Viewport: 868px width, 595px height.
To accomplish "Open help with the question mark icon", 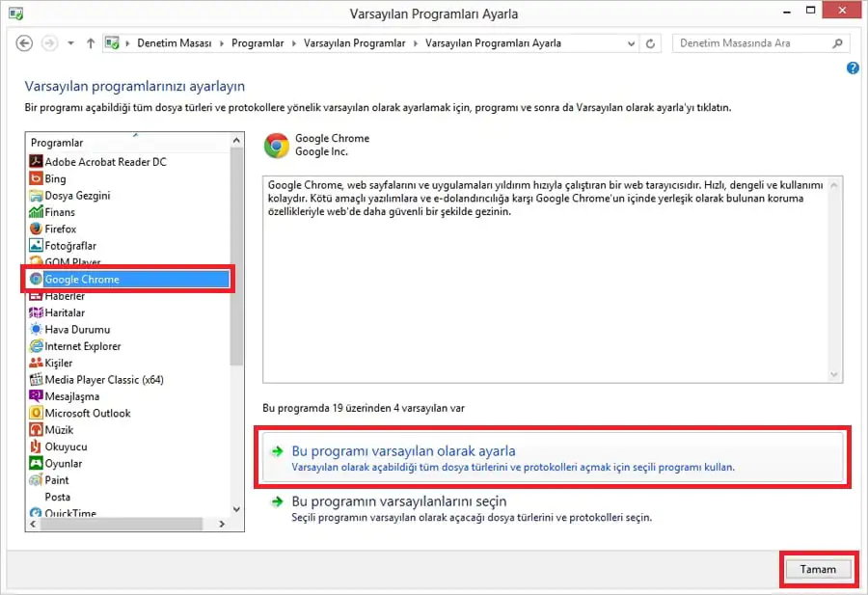I will 853,68.
